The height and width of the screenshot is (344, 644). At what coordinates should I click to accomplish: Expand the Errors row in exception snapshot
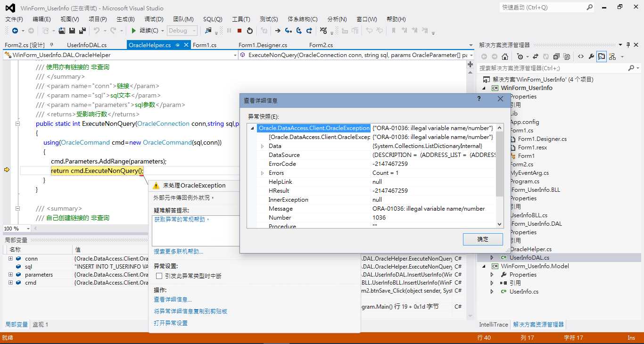(263, 173)
